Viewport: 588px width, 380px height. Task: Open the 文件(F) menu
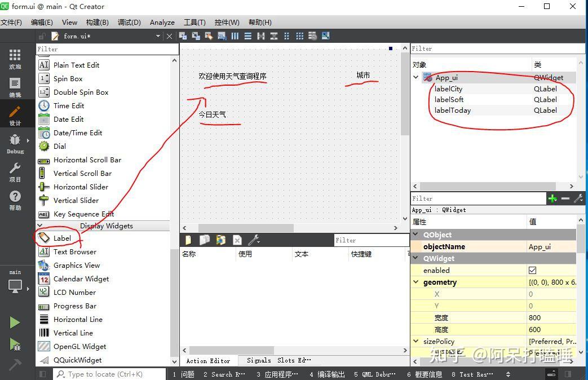11,23
